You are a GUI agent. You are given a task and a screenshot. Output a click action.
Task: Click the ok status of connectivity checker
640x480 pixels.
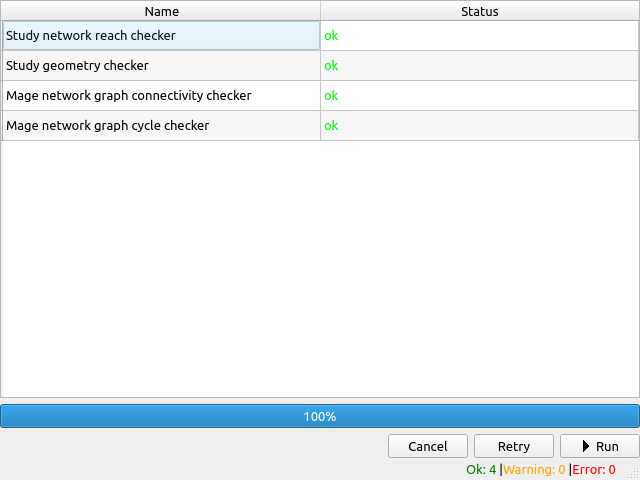pos(331,96)
